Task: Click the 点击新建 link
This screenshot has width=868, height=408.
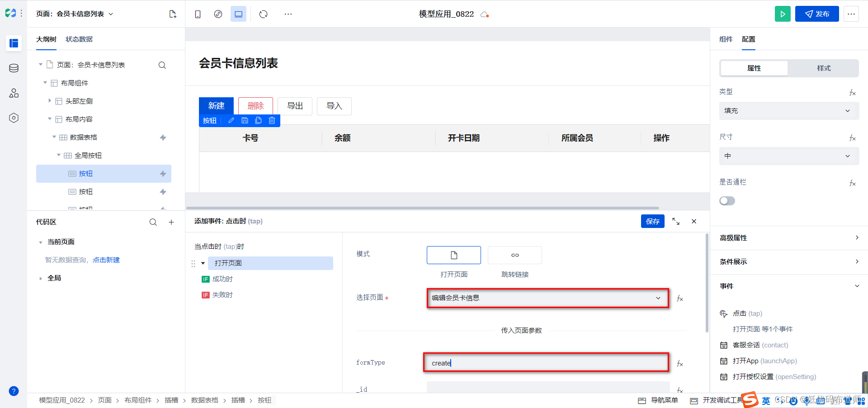Action: point(106,260)
